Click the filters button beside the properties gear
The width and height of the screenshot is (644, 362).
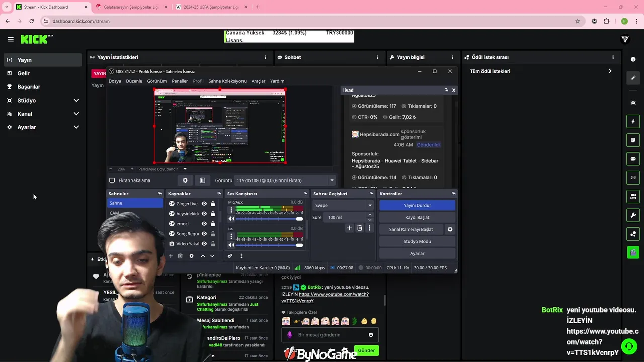(202, 180)
